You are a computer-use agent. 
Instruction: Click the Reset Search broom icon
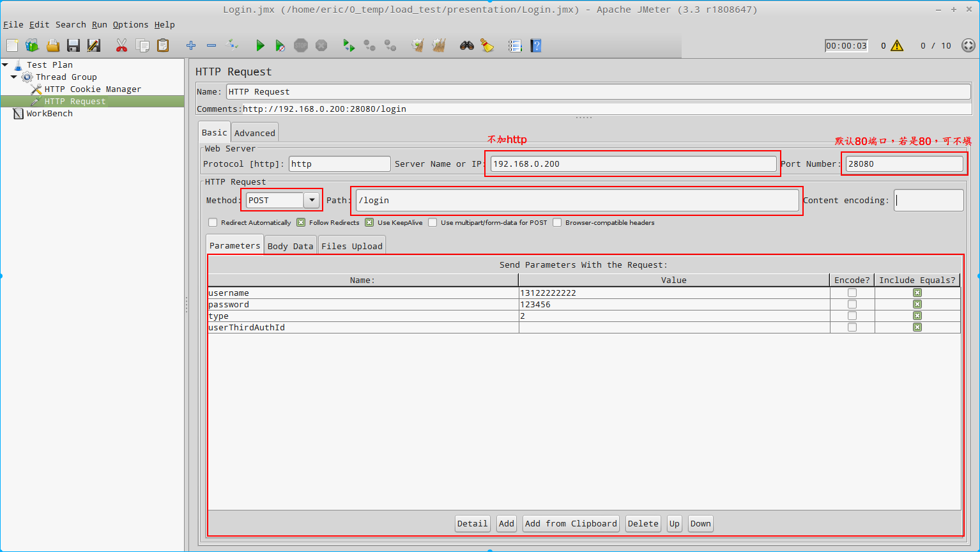487,45
